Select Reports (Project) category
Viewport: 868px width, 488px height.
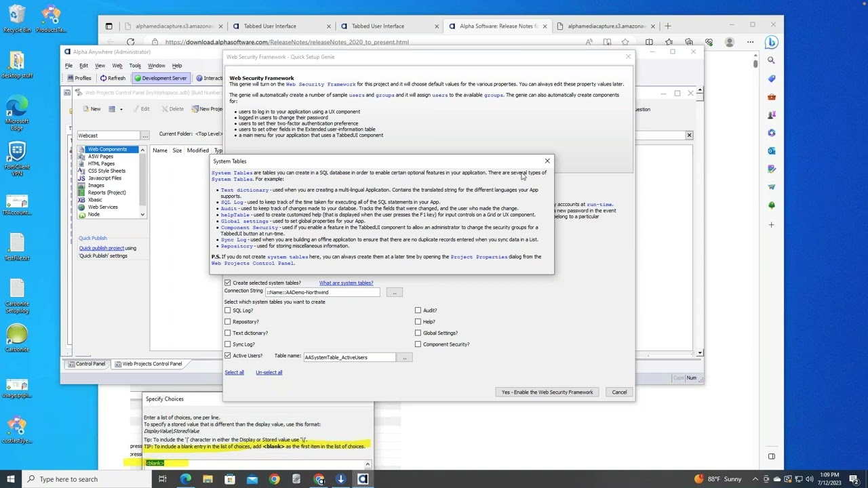click(106, 192)
